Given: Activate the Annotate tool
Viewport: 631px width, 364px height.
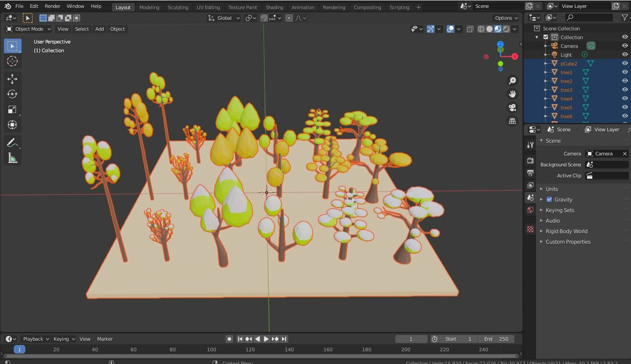Looking at the screenshot, I should point(12,142).
